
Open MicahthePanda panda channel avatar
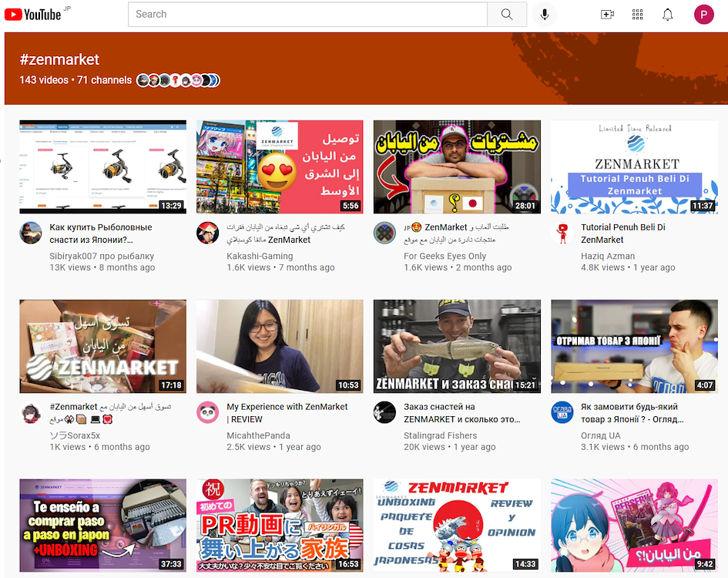click(207, 412)
